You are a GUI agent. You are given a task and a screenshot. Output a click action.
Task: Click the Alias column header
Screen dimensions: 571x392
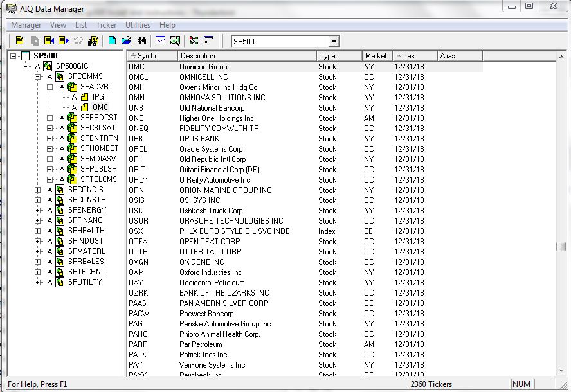pyautogui.click(x=460, y=56)
